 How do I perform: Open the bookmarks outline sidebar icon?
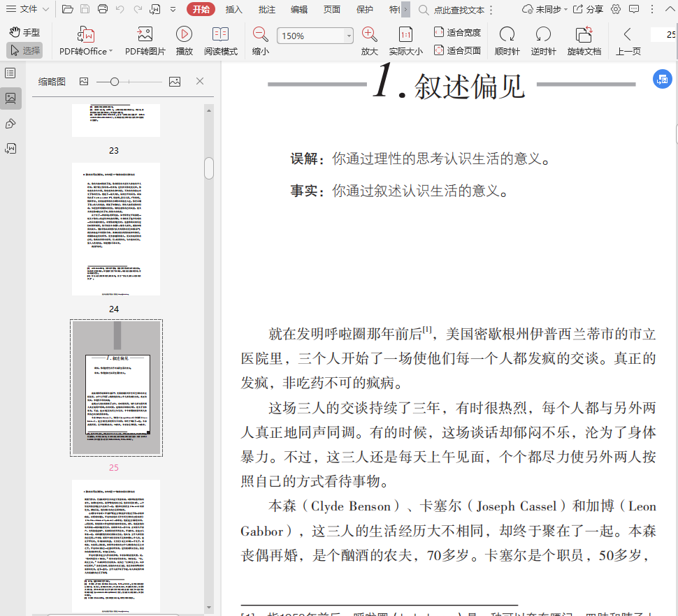click(10, 73)
